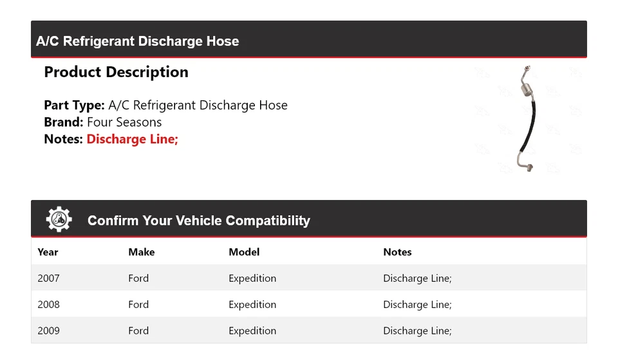Click Expedition in the 2007 row
This screenshot has height=364, width=618.
tap(252, 278)
